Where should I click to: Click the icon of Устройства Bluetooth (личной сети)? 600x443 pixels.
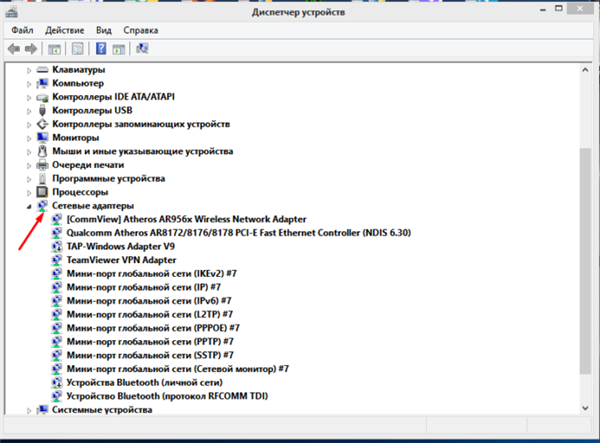click(57, 383)
